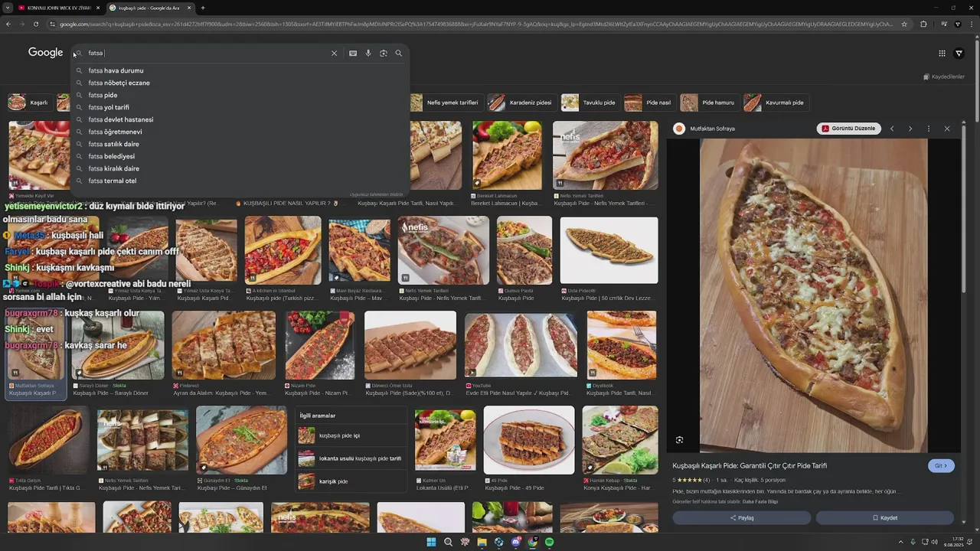
Task: Show the previous image in the preview panel
Action: [892, 129]
